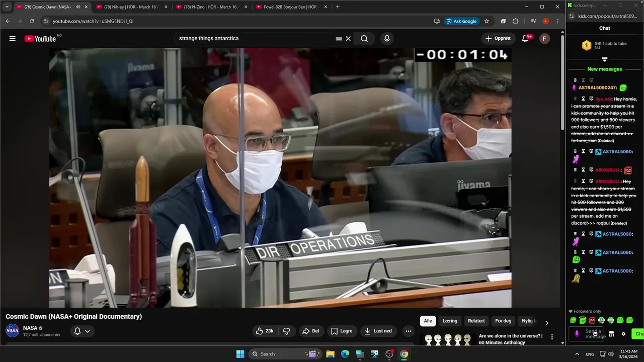The width and height of the screenshot is (644, 362).
Task: Click Gift 1 sub leaderboard banner in Kick
Action: click(x=605, y=46)
